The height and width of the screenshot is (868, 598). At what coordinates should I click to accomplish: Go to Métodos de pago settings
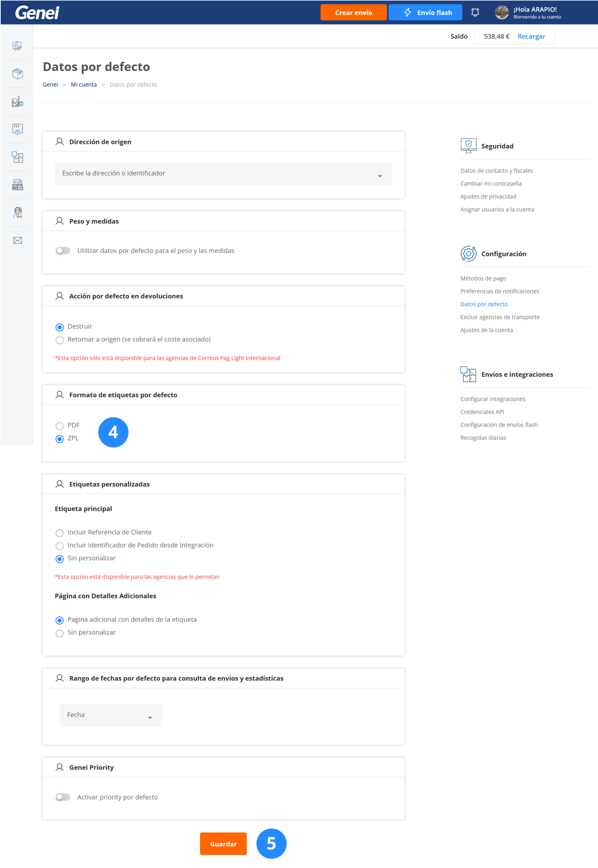483,278
